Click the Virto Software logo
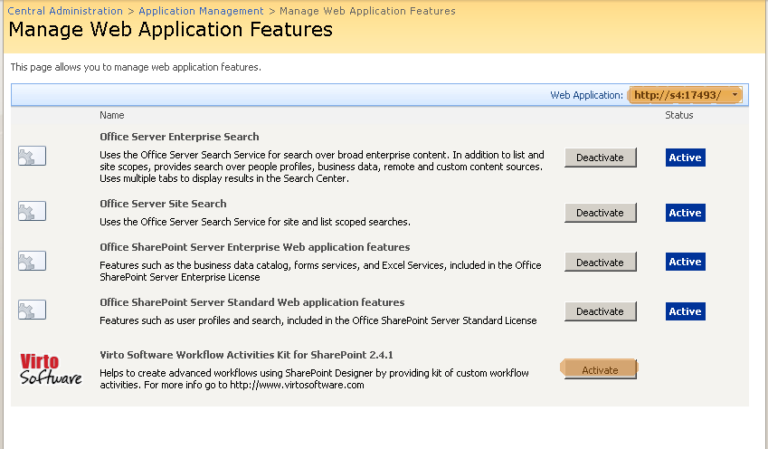 coord(51,369)
